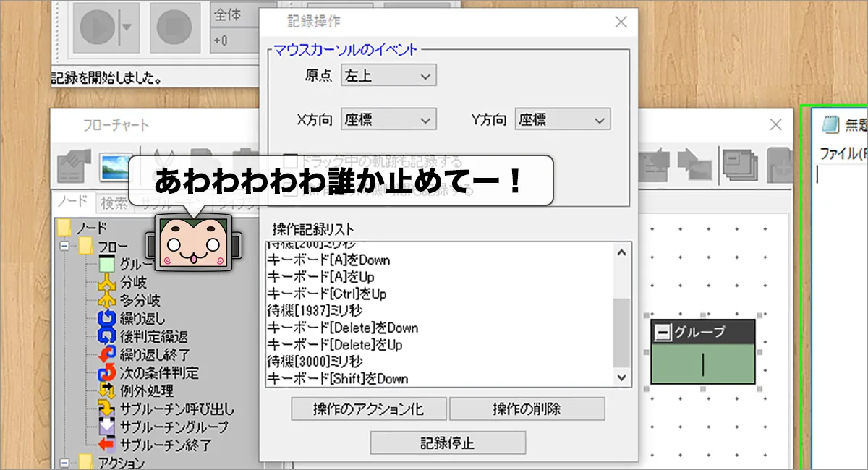Click the landscape image icon in the Flowchart toolbar
The width and height of the screenshot is (868, 470).
(116, 166)
